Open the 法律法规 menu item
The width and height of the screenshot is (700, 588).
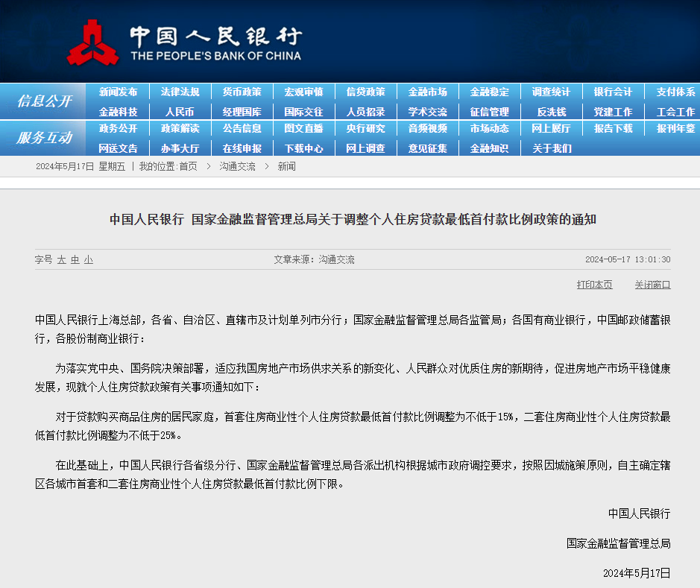point(180,92)
